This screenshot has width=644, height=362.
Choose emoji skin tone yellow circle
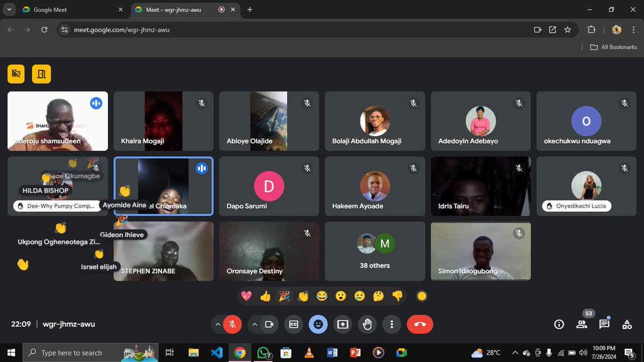point(422,295)
